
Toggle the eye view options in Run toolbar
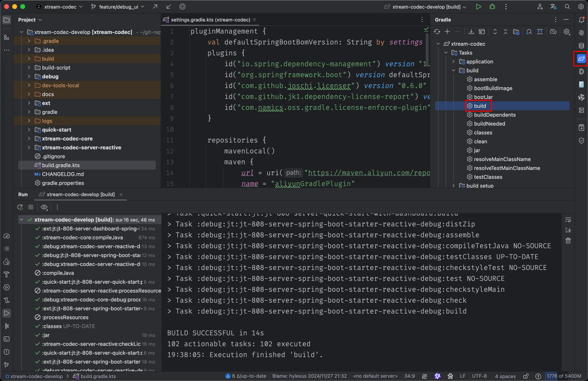(x=44, y=207)
